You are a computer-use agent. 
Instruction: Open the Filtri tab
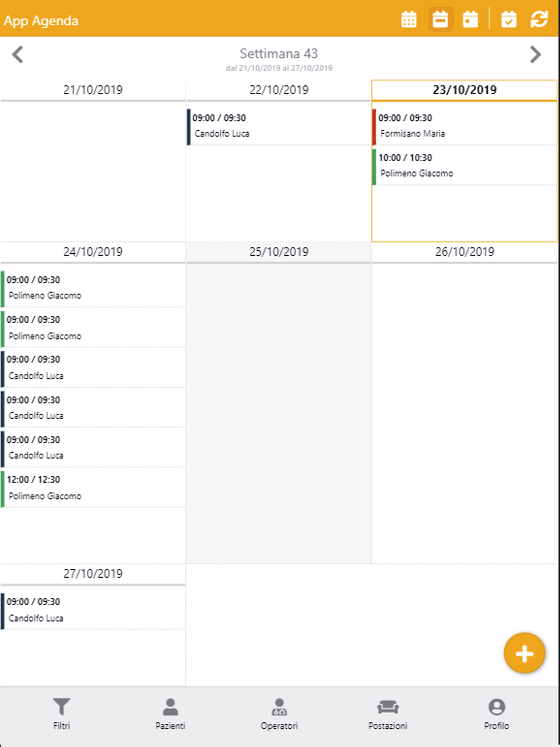click(x=62, y=714)
